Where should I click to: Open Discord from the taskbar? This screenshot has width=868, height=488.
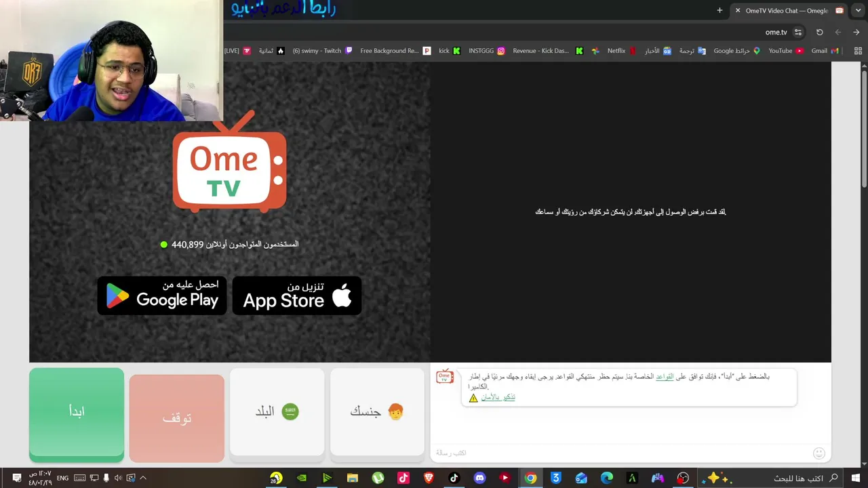(x=479, y=478)
